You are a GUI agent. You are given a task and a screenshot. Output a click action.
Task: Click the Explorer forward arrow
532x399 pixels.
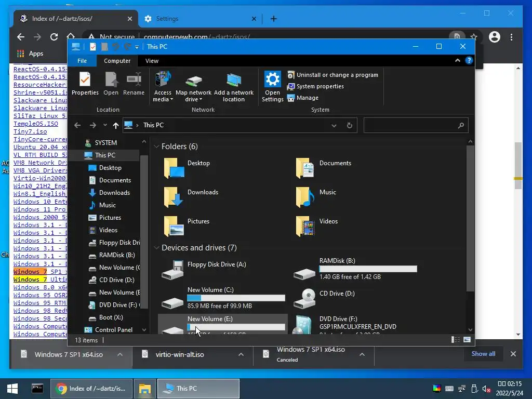[x=92, y=126]
